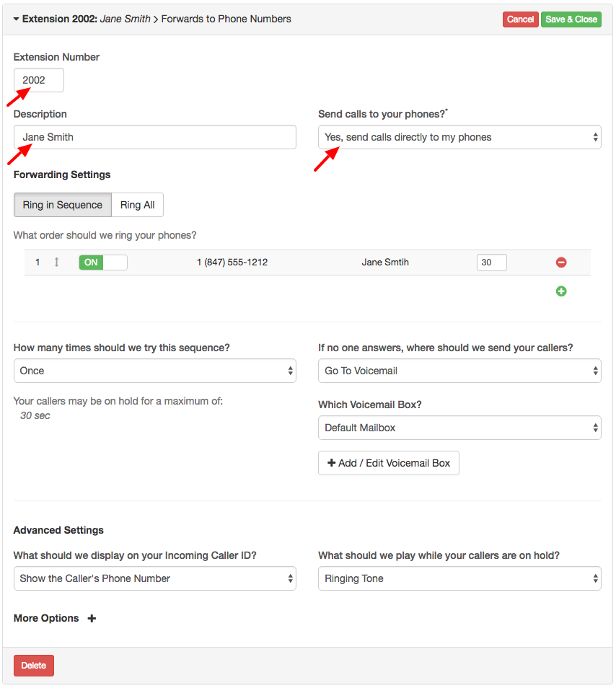Click the reorder arrows next to row 1
Viewport: 616px width, 688px height.
tap(57, 262)
